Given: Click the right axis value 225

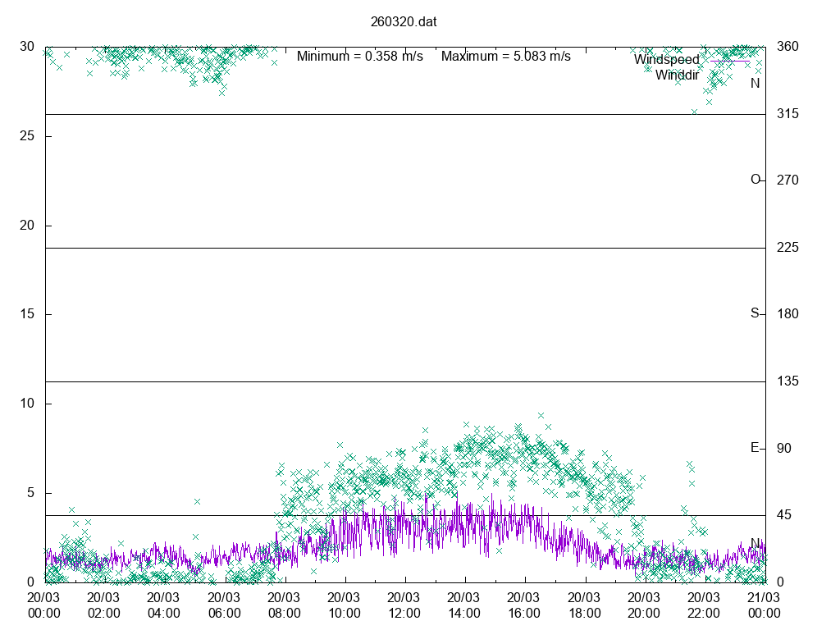Looking at the screenshot, I should point(787,248).
